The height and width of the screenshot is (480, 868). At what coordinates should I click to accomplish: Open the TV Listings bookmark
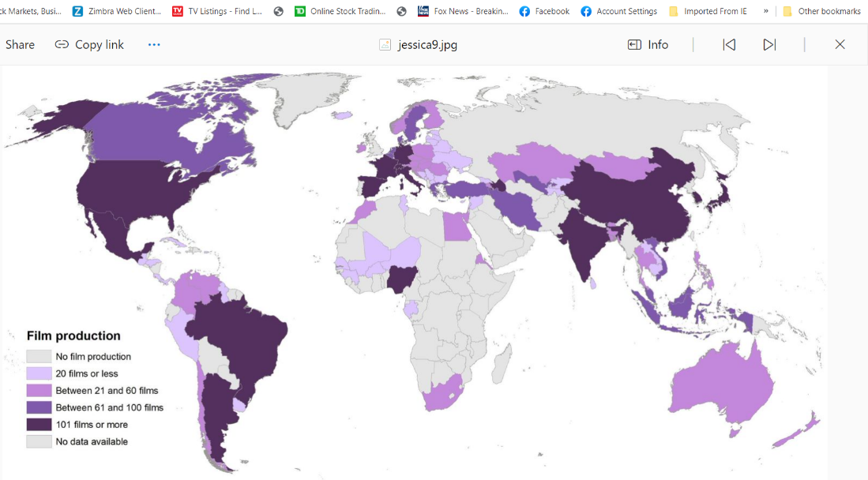[217, 11]
